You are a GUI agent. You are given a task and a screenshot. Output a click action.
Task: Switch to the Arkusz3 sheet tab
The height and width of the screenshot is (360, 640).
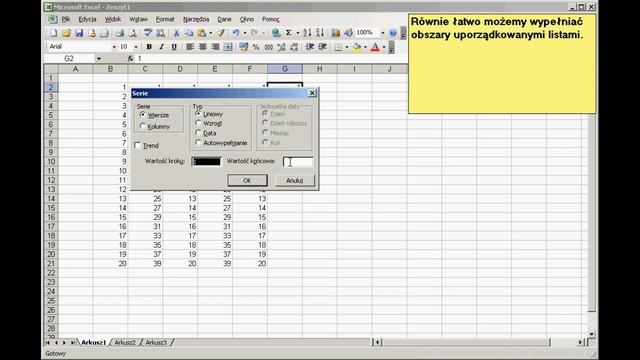[x=156, y=342]
